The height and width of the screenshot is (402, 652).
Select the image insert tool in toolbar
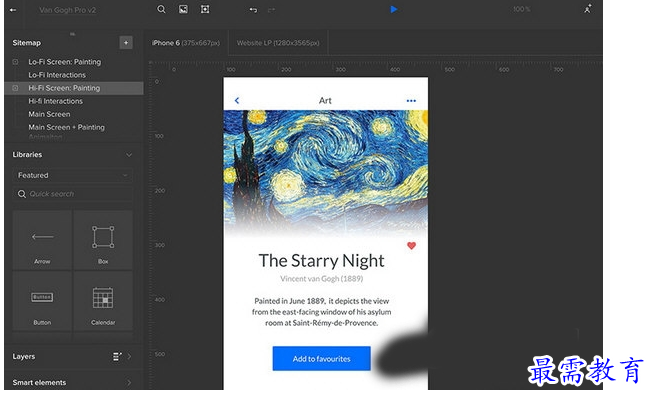(x=183, y=10)
